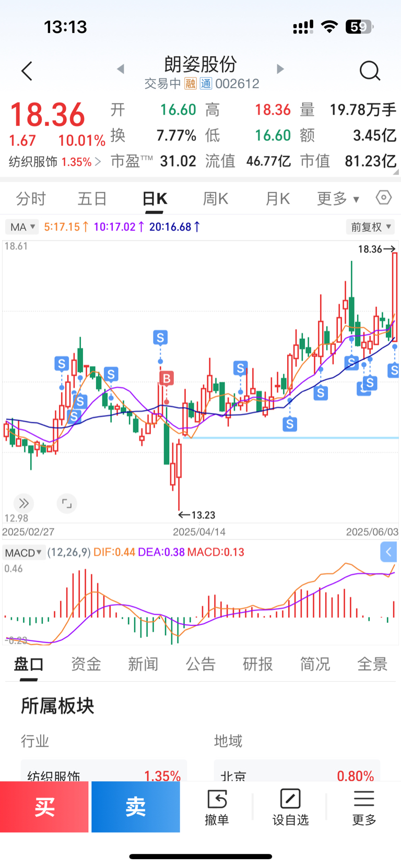Open the 简况 tab

[x=315, y=664]
